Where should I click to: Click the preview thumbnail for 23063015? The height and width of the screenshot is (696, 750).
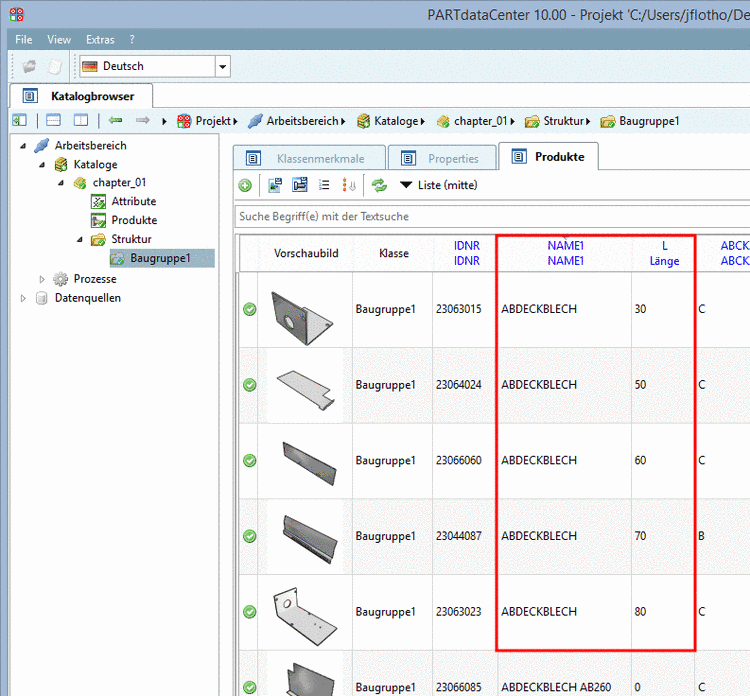(302, 318)
